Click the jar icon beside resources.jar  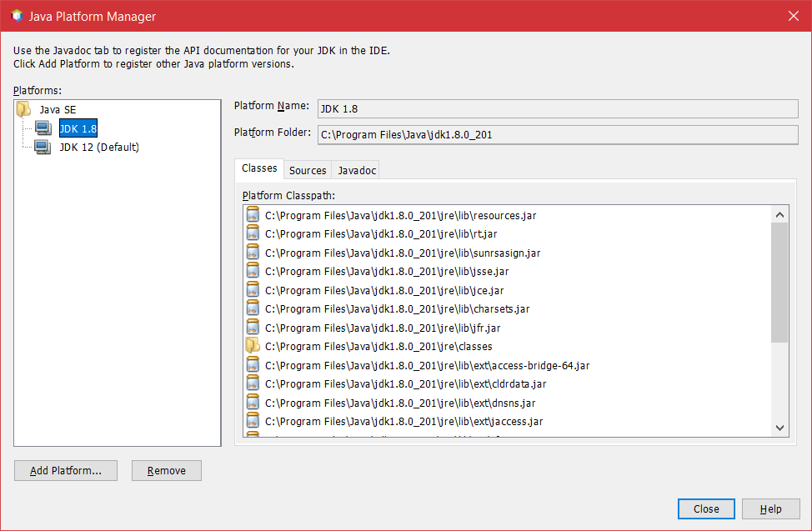point(253,215)
